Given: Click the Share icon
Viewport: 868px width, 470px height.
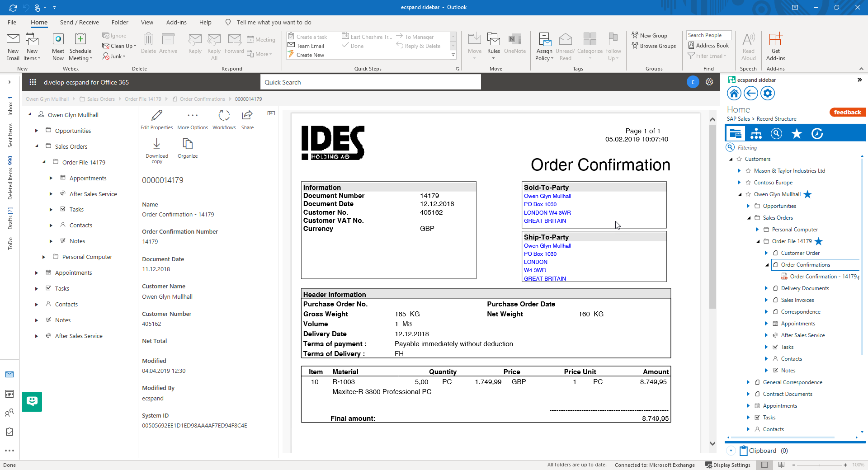Looking at the screenshot, I should pos(247,115).
